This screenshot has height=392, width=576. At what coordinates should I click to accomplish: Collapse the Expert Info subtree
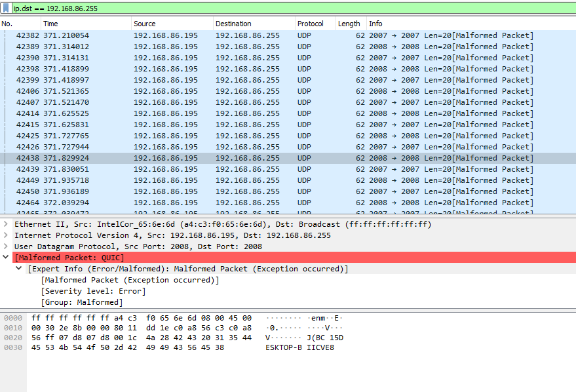point(19,269)
